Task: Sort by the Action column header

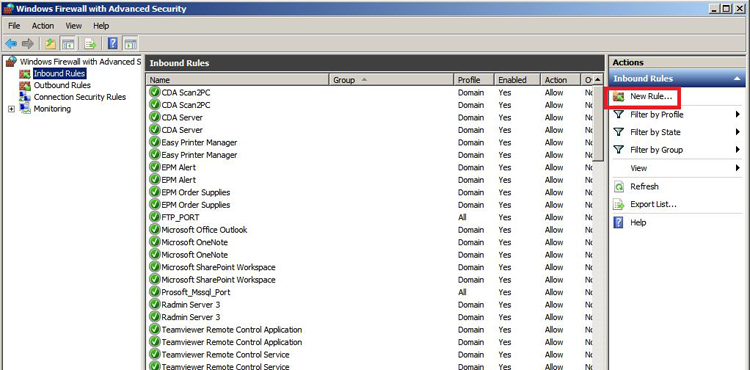Action: click(x=561, y=80)
